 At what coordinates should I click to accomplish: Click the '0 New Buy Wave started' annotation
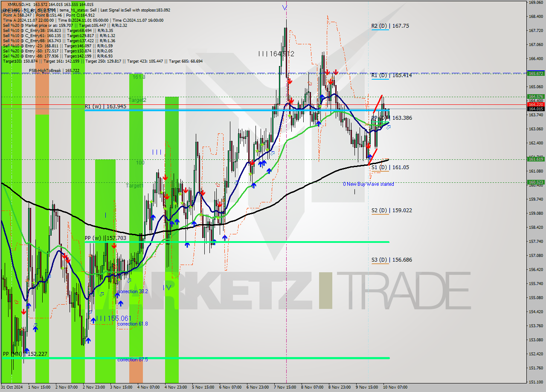tap(369, 184)
